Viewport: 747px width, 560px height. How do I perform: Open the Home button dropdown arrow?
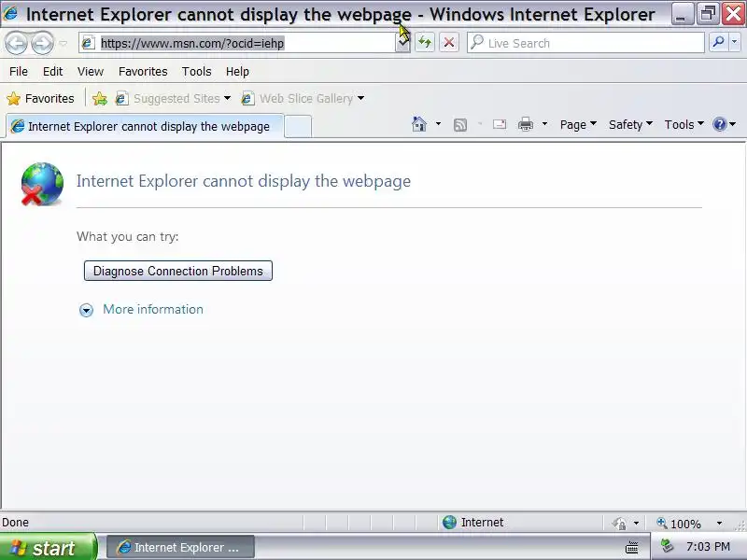(x=438, y=124)
